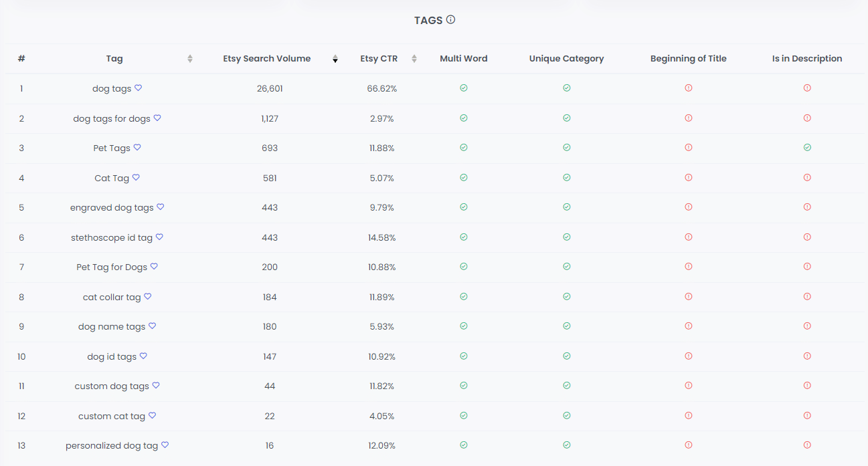Click the Multi Word column header
The image size is (868, 466).
(464, 59)
